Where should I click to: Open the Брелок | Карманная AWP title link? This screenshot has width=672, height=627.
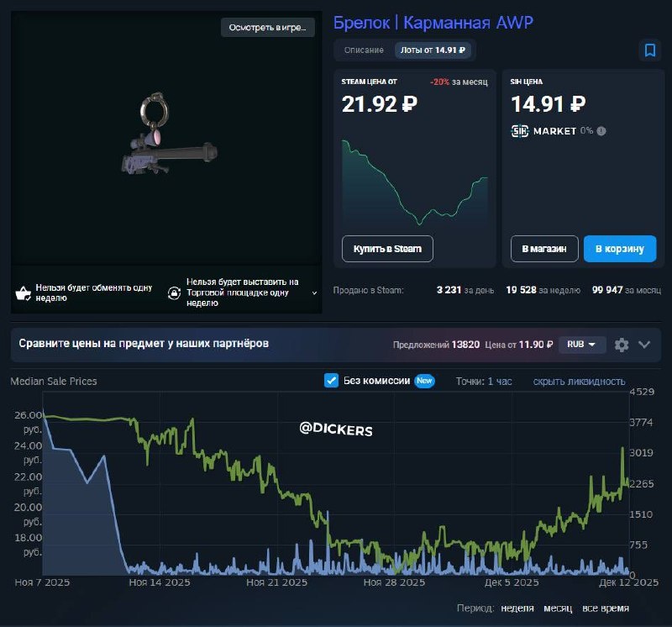click(x=433, y=23)
